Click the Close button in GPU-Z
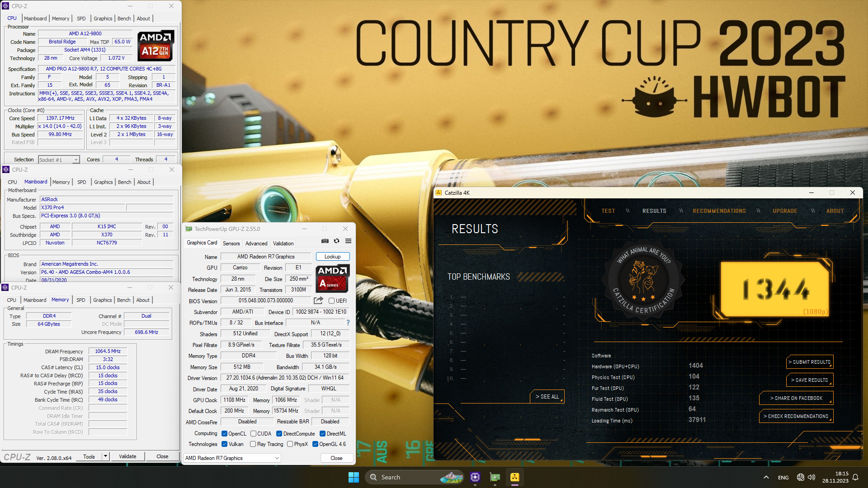This screenshot has width=868, height=488. pos(336,458)
